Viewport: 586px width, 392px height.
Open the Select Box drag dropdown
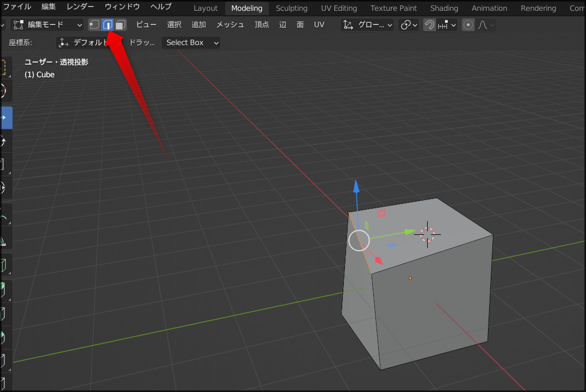click(x=191, y=42)
